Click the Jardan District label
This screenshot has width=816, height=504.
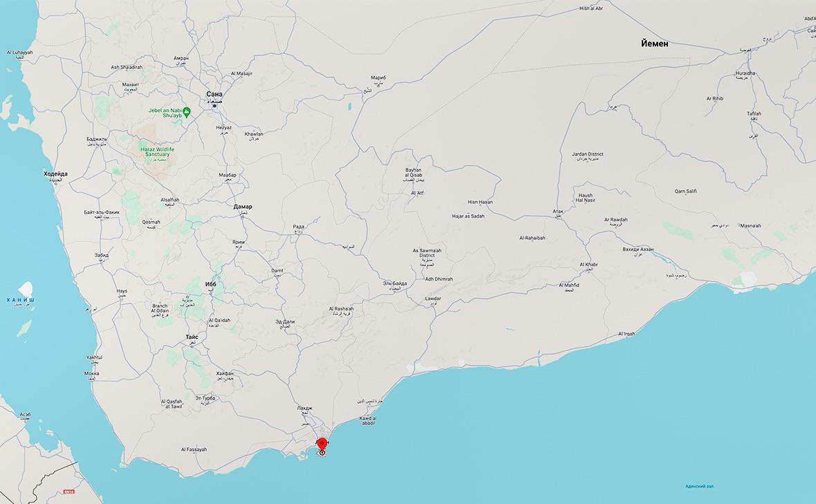pos(587,154)
